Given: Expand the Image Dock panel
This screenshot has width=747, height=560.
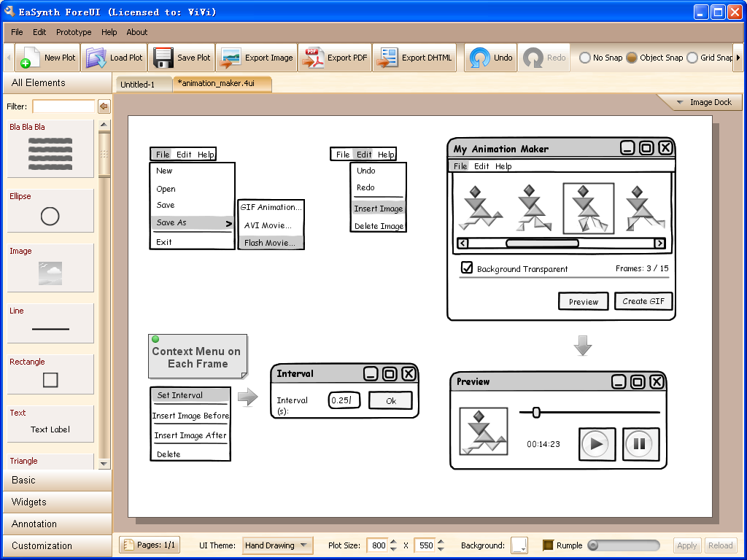Looking at the screenshot, I should (702, 102).
